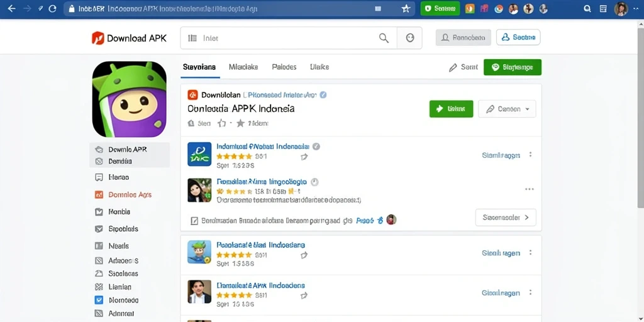Click the browser back arrow
This screenshot has width=644, height=322.
pos(11,9)
